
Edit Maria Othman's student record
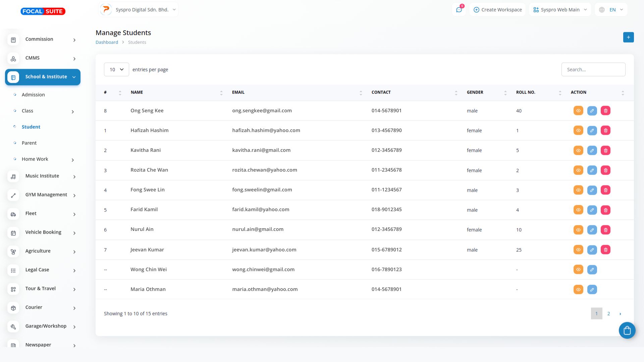pos(592,289)
